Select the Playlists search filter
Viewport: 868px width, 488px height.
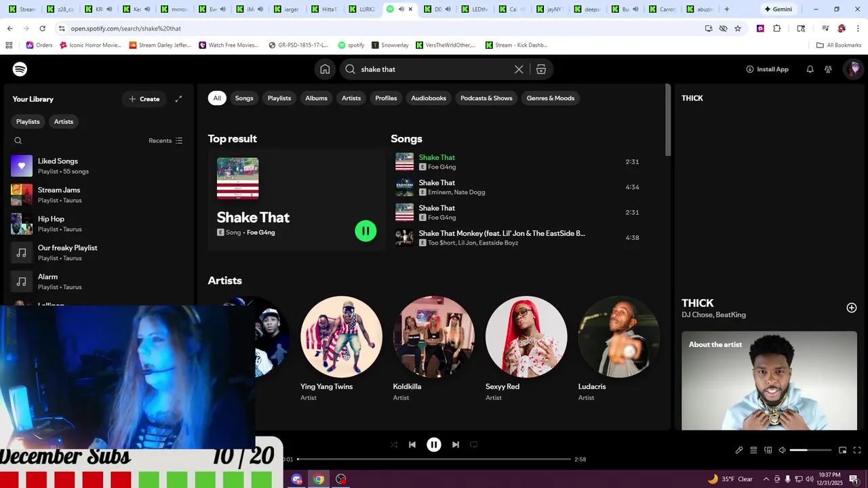tap(279, 98)
